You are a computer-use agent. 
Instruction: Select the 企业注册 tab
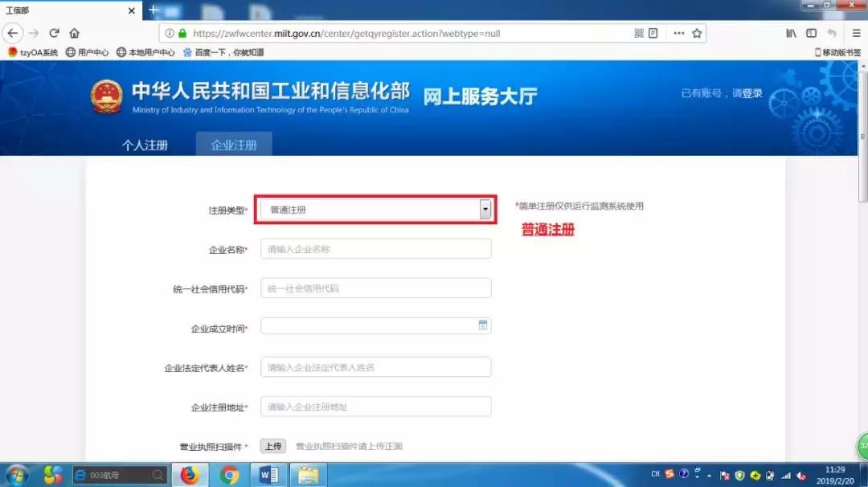tap(233, 146)
